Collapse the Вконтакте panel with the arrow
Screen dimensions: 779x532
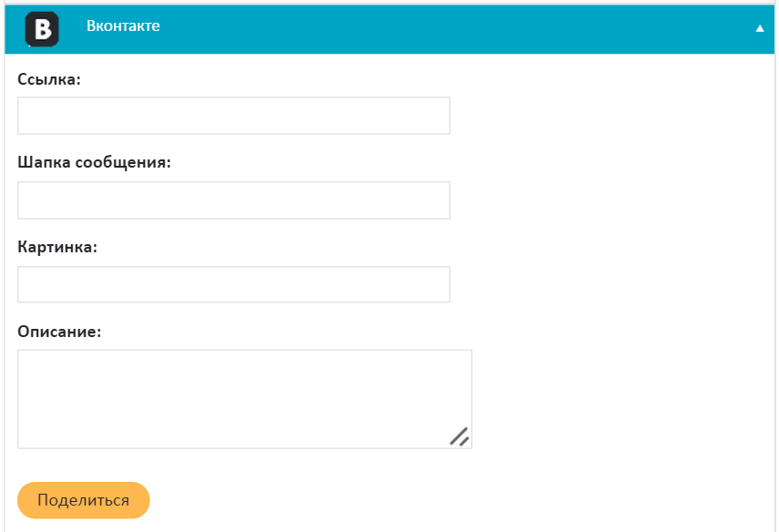[x=760, y=28]
